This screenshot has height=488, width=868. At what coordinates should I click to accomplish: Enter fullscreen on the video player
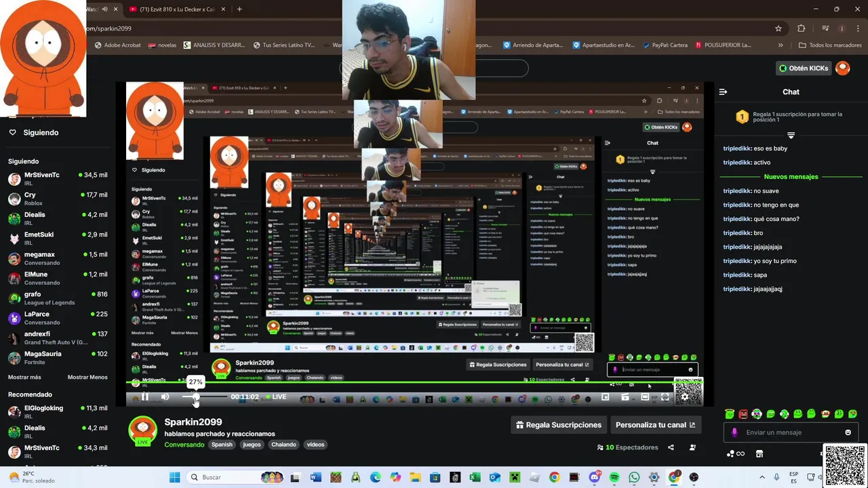click(665, 397)
